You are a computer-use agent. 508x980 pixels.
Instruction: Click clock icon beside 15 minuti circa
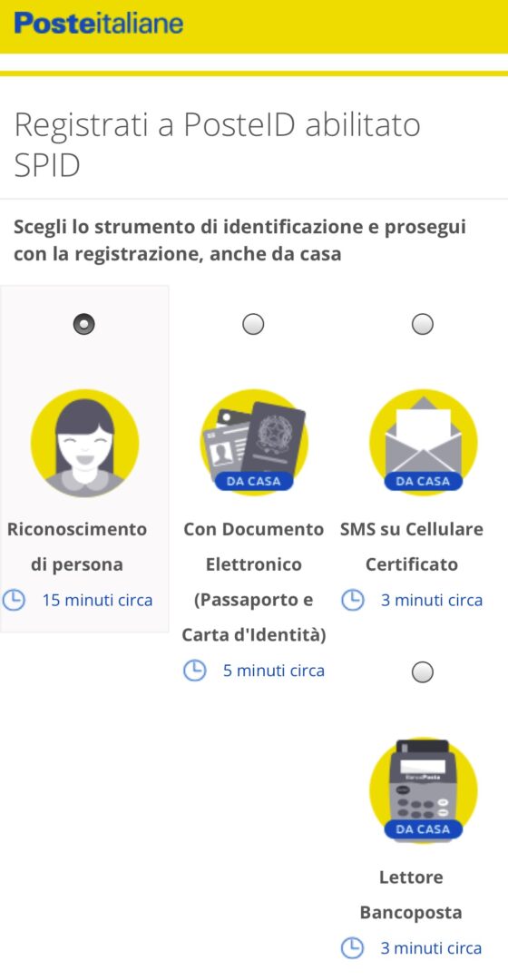(x=14, y=600)
